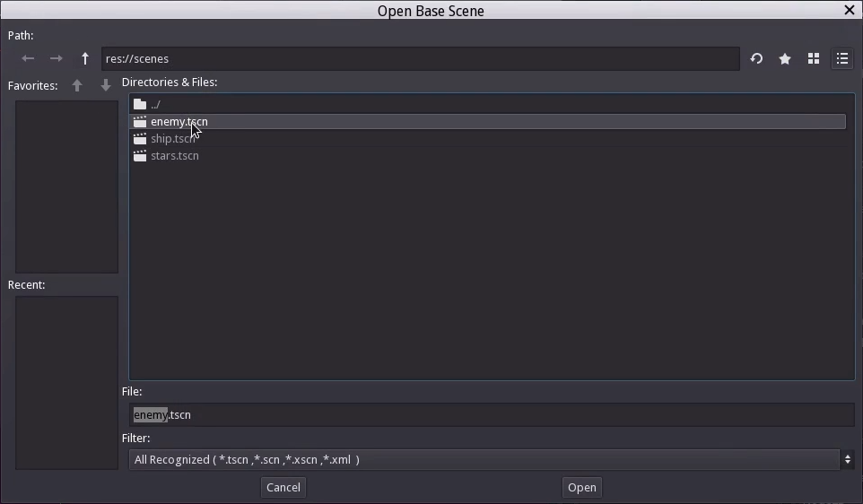The image size is (863, 504).
Task: Click the Cancel button
Action: tap(283, 488)
